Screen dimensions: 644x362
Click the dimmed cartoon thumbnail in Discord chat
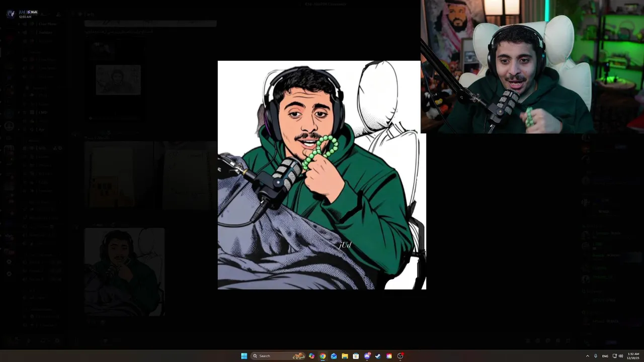[124, 272]
